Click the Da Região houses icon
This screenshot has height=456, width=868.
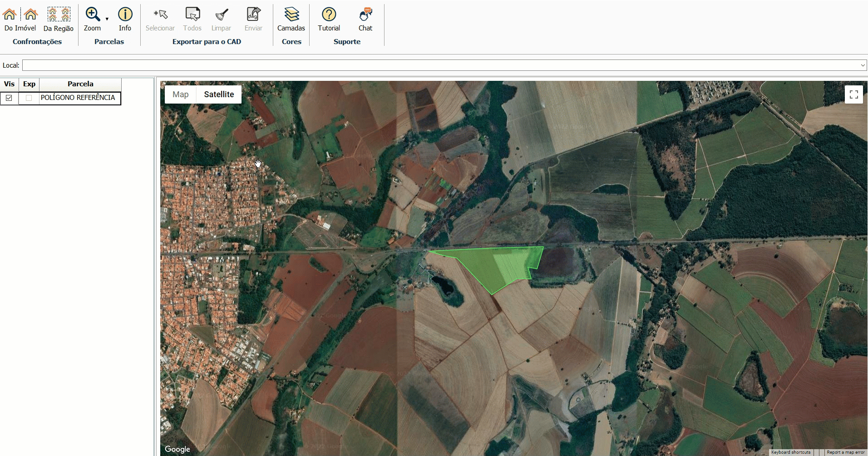(x=59, y=15)
